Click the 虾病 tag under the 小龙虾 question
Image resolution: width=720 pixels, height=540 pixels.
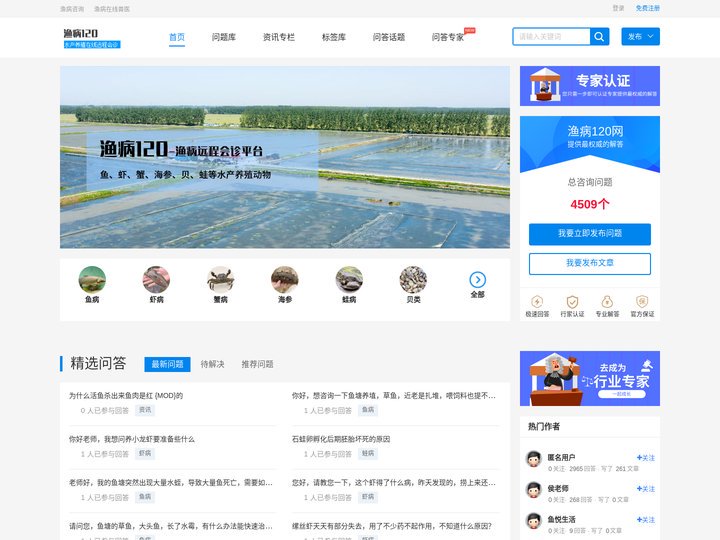145,453
